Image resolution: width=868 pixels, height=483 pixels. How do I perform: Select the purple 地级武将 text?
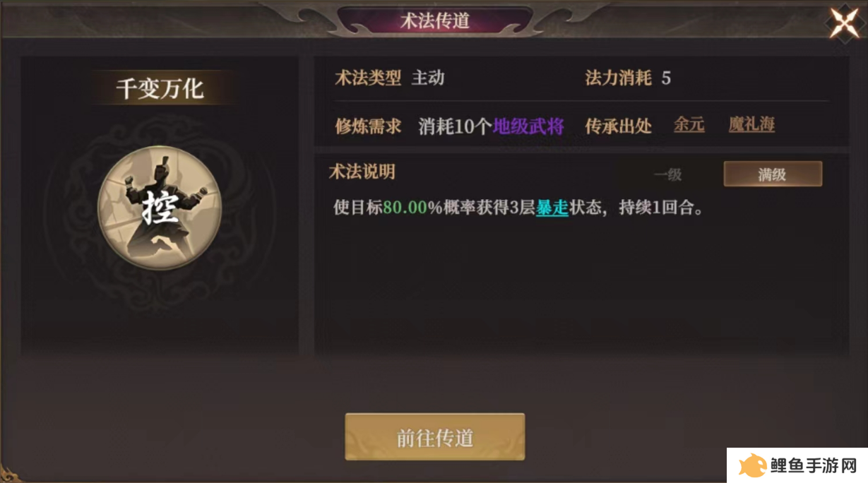click(x=528, y=126)
